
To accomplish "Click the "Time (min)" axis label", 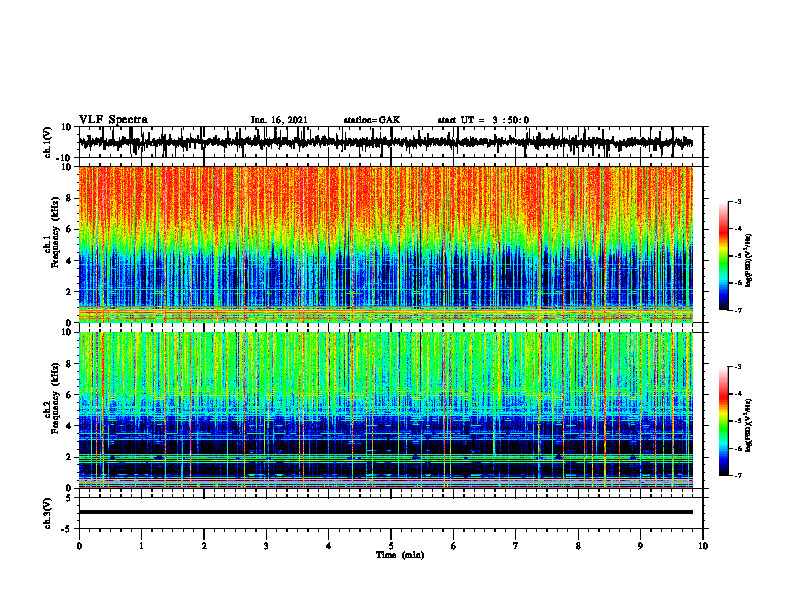I will (x=400, y=555).
